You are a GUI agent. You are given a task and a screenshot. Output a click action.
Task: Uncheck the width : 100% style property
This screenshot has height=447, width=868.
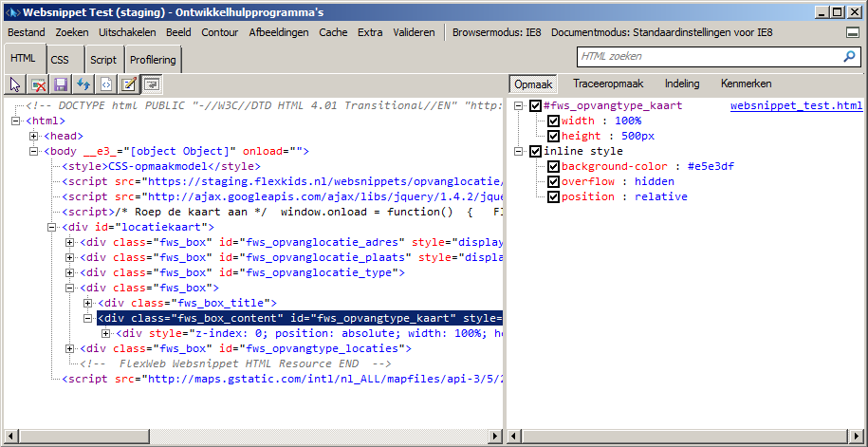(x=553, y=121)
